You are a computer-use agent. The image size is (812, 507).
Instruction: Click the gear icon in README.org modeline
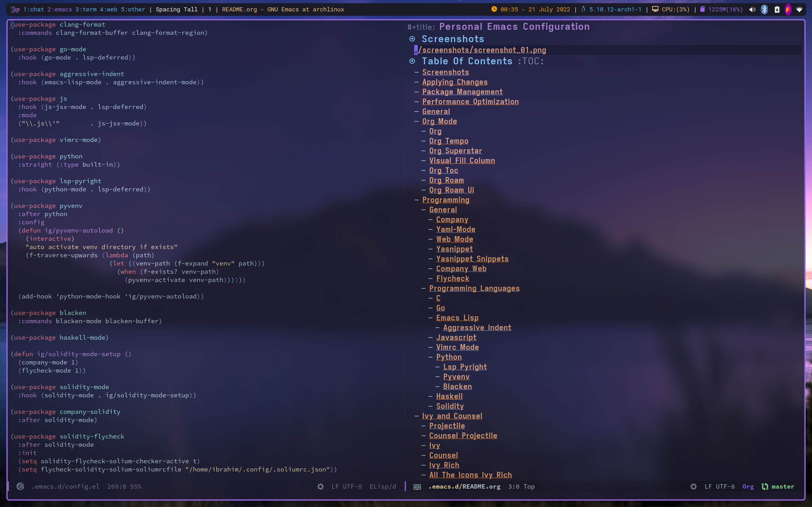click(x=694, y=486)
